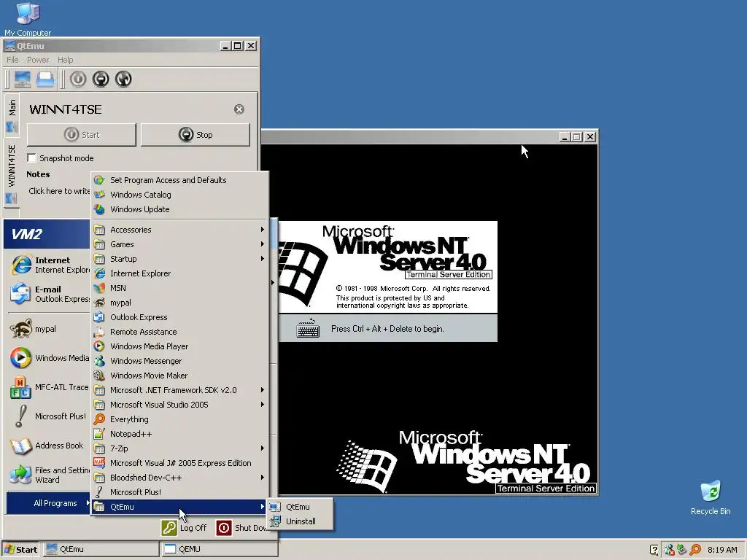Choose Uninstall in the QtEmu submenu
Viewport: 747px width, 560px height.
[x=300, y=521]
